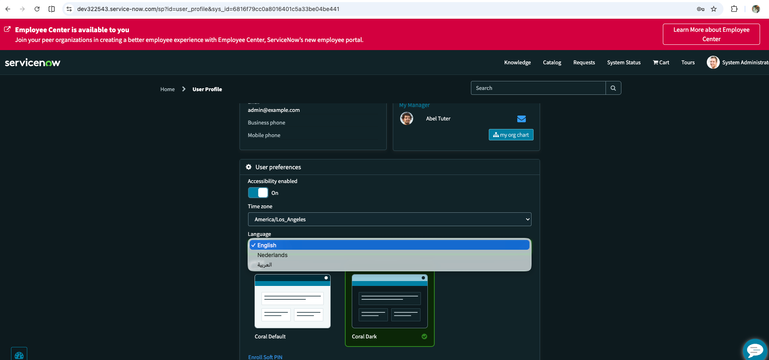Open the Tours menu item
Viewport: 769px width, 360px height.
click(688, 62)
